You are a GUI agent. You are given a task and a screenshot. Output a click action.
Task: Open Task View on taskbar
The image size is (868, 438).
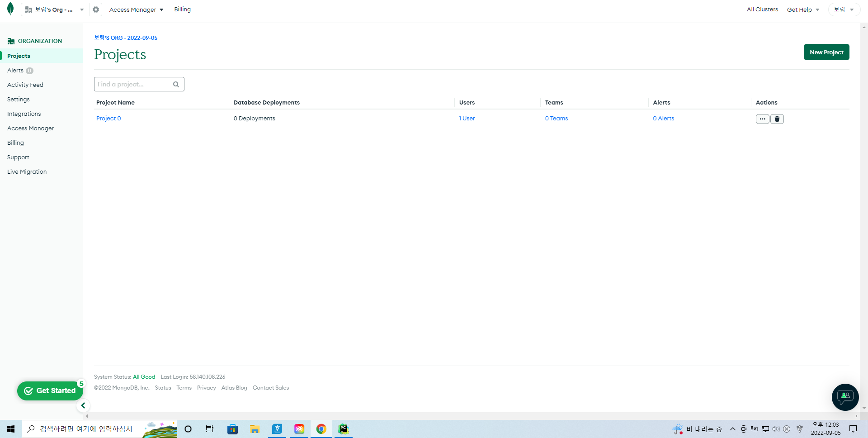[210, 429]
